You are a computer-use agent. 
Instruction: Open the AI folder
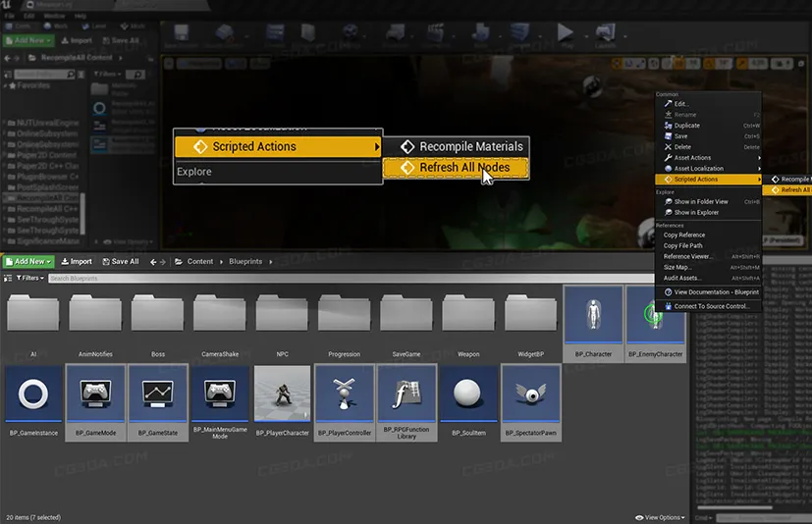click(x=33, y=324)
